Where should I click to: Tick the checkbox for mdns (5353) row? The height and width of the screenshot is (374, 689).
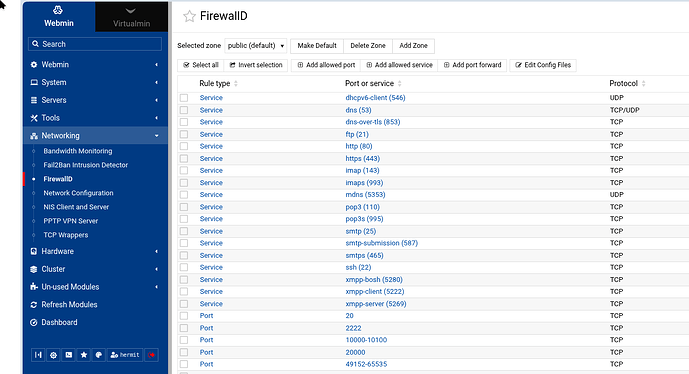click(184, 195)
